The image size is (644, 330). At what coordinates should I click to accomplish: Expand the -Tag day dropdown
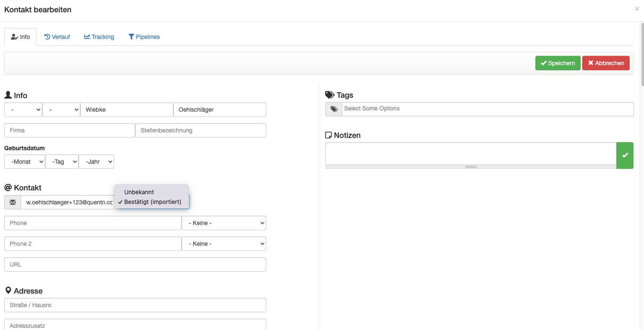point(62,162)
